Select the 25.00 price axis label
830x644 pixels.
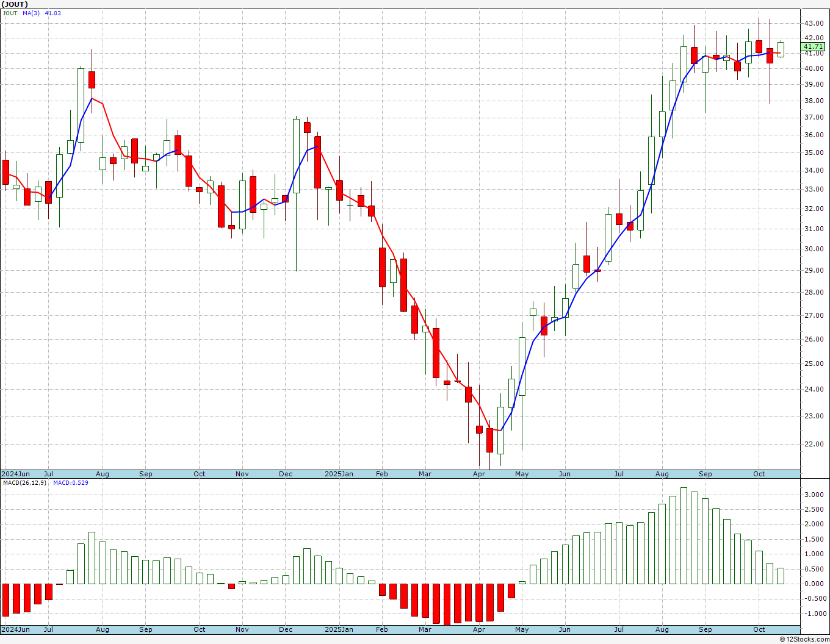(x=814, y=363)
